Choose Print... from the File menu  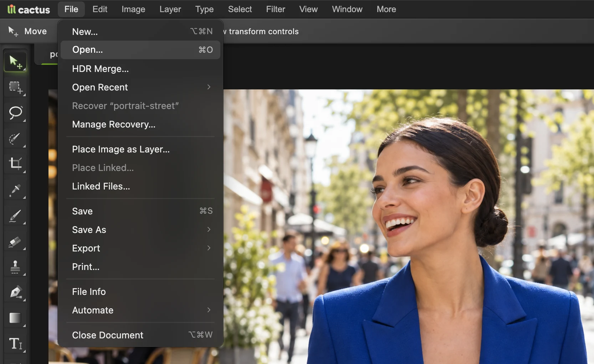coord(140,267)
